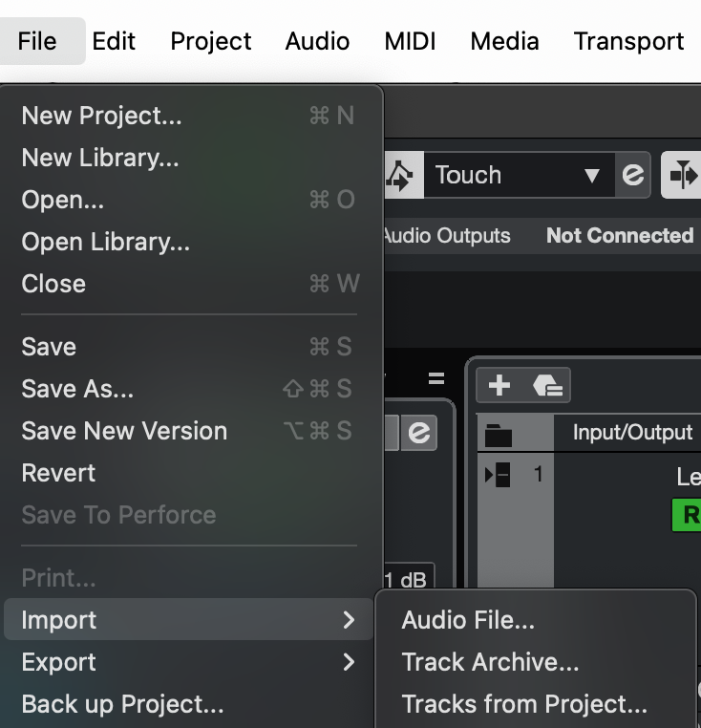Viewport: 701px width, 728px height.
Task: Open the Transport menu in menu bar
Action: [628, 41]
